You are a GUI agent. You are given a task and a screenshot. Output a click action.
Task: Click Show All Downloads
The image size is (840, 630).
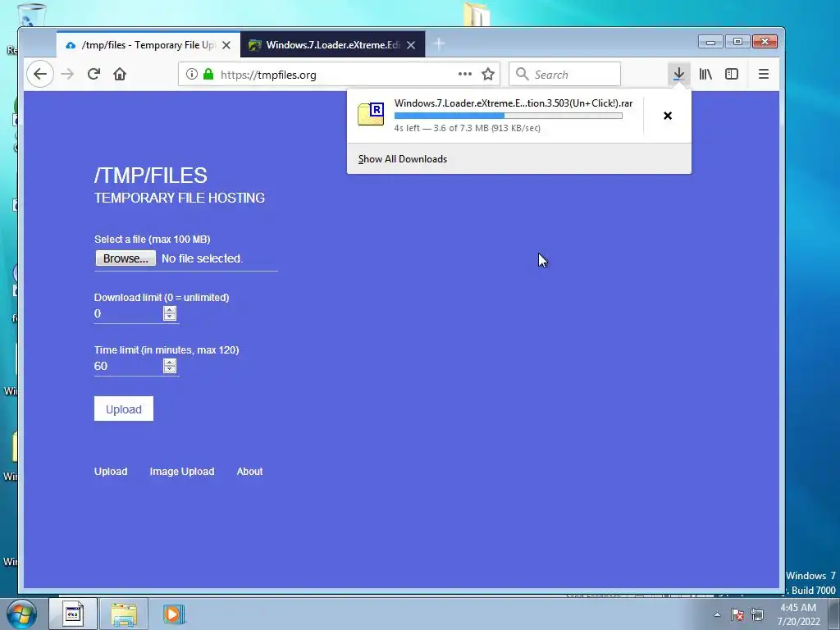click(x=402, y=159)
